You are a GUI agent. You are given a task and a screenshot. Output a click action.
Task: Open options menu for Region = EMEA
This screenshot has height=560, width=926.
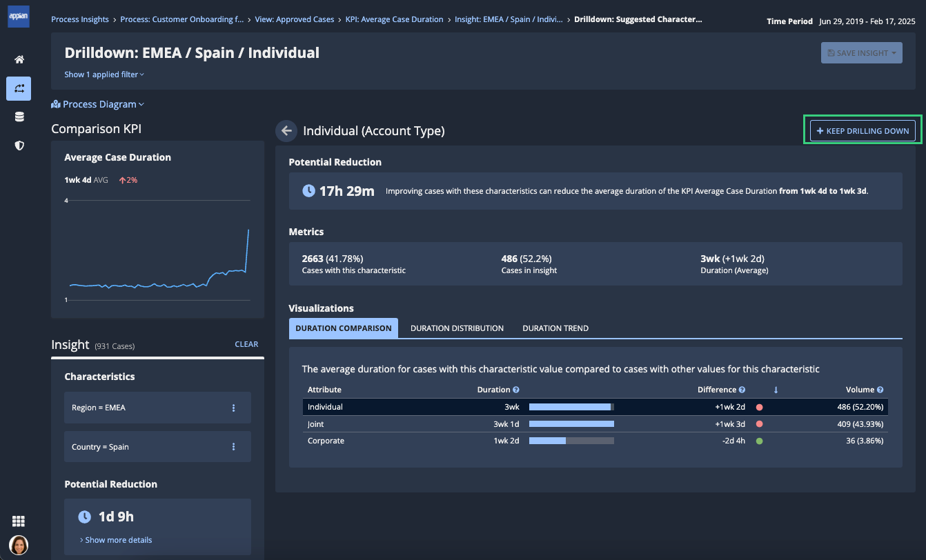(233, 408)
